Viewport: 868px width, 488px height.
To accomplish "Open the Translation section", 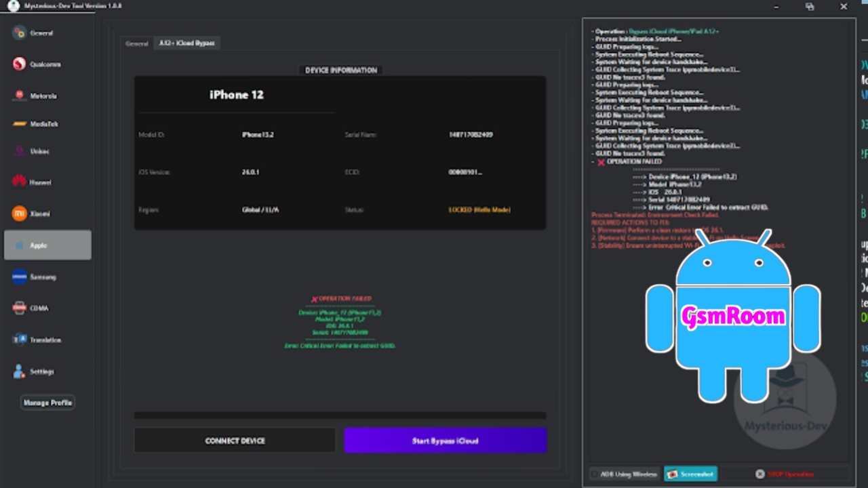I will 45,340.
